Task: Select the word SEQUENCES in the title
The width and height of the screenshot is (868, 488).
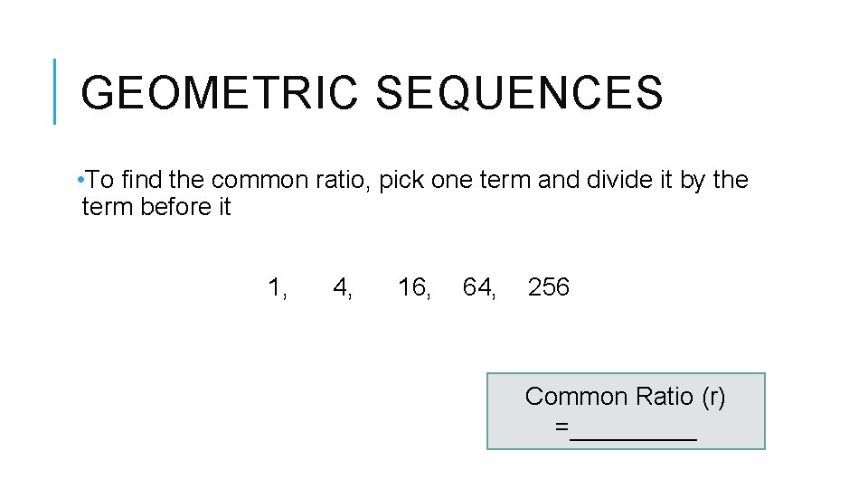Action: 519,92
